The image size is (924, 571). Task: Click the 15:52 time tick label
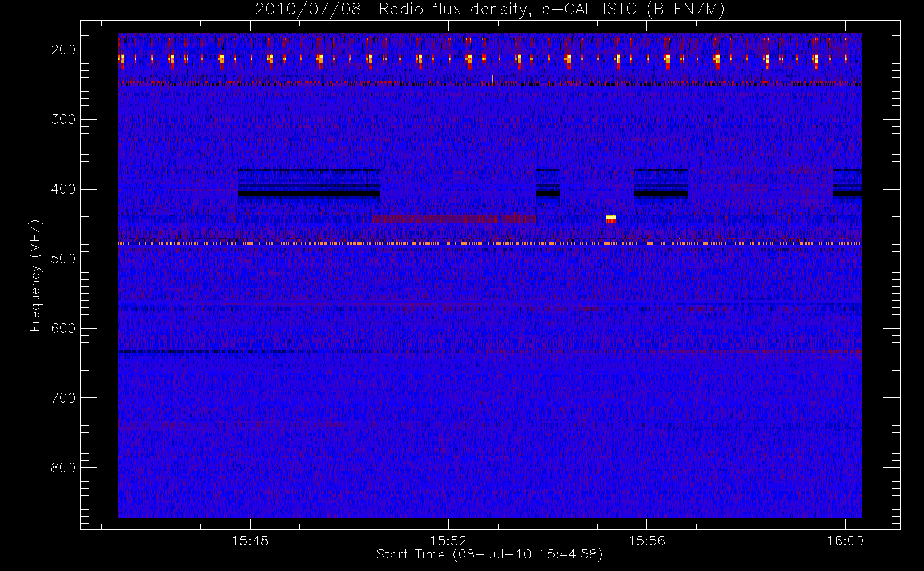click(x=448, y=541)
